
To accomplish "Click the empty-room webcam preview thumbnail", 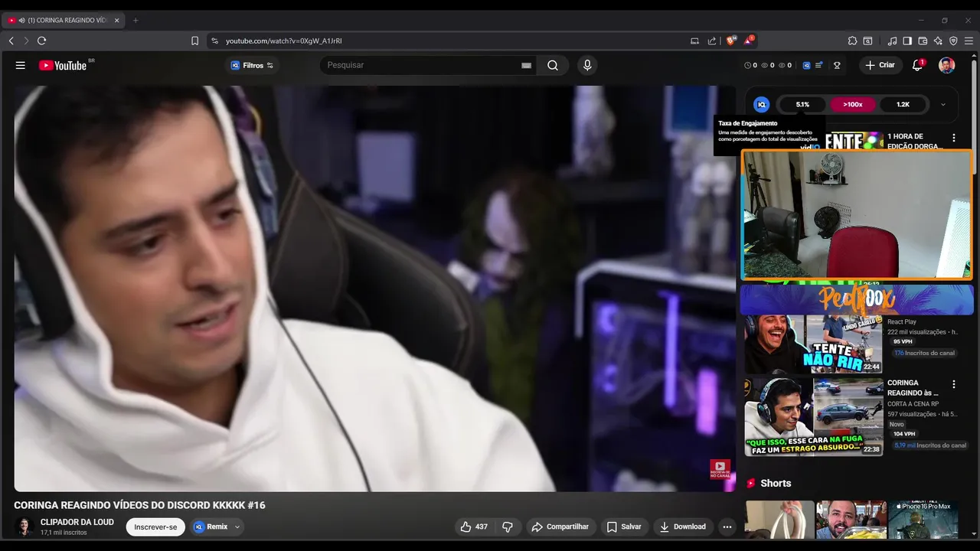I will pyautogui.click(x=857, y=215).
